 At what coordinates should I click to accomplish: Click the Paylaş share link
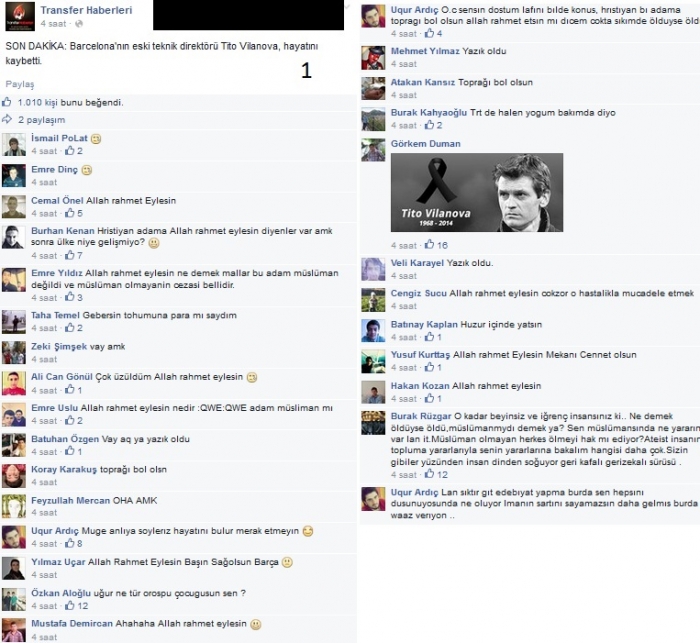click(x=20, y=84)
